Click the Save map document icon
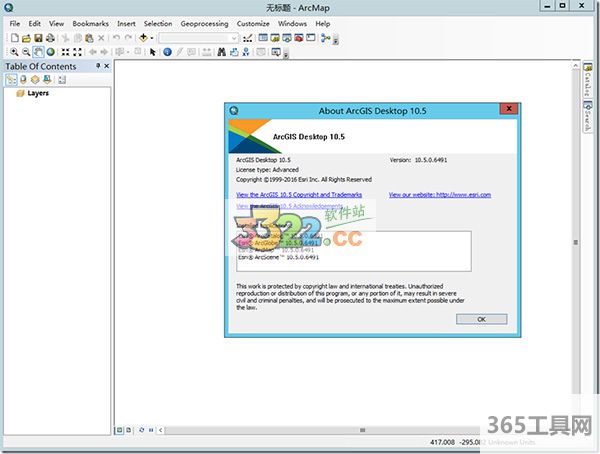 [x=38, y=38]
